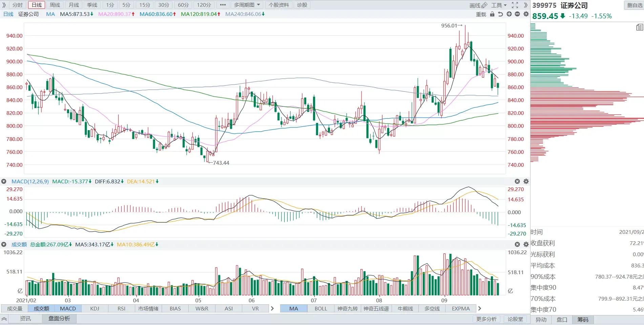This screenshot has height=325, width=644.
Task: Switch to the 资讯 bottom tab
Action: pyautogui.click(x=25, y=319)
